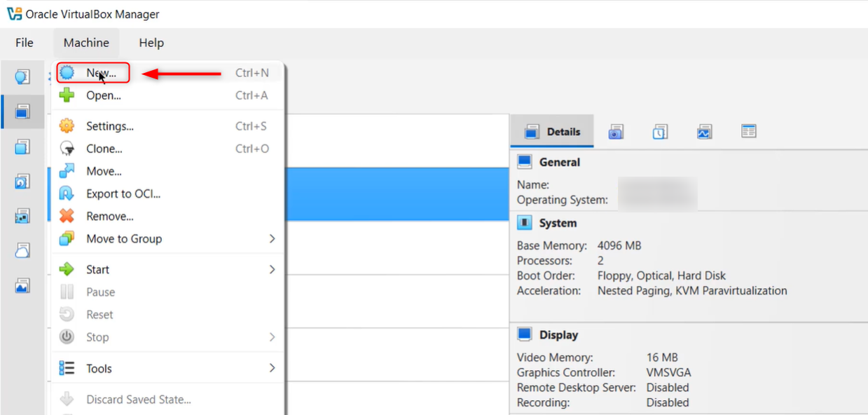Viewport: 868px width, 415px height.
Task: Click Discard Saved State... entry
Action: 167,400
